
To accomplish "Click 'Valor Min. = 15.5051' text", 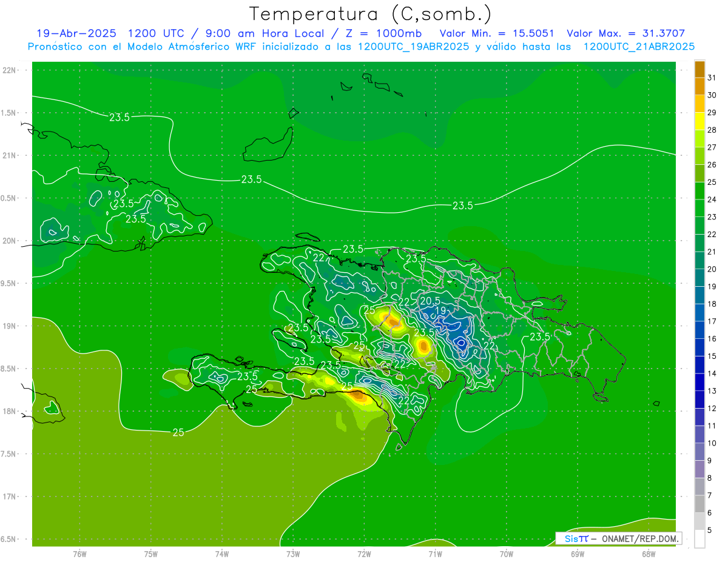I will coord(496,33).
